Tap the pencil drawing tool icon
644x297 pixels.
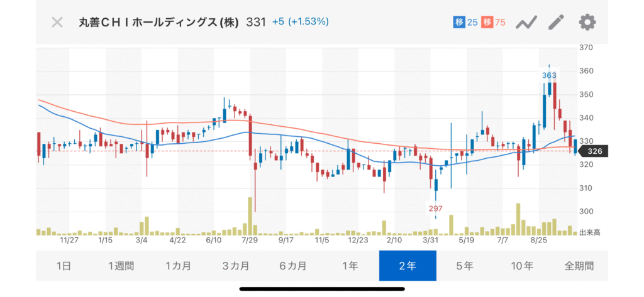point(556,23)
